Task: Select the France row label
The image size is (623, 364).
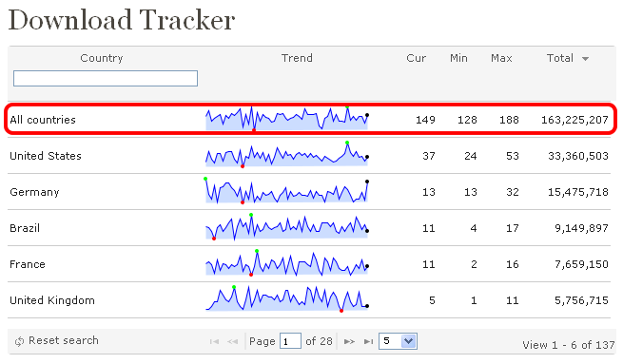Action: 28,264
